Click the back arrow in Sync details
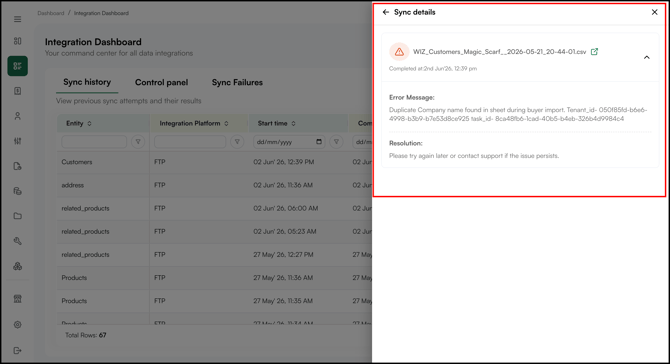The image size is (670, 364). 386,12
